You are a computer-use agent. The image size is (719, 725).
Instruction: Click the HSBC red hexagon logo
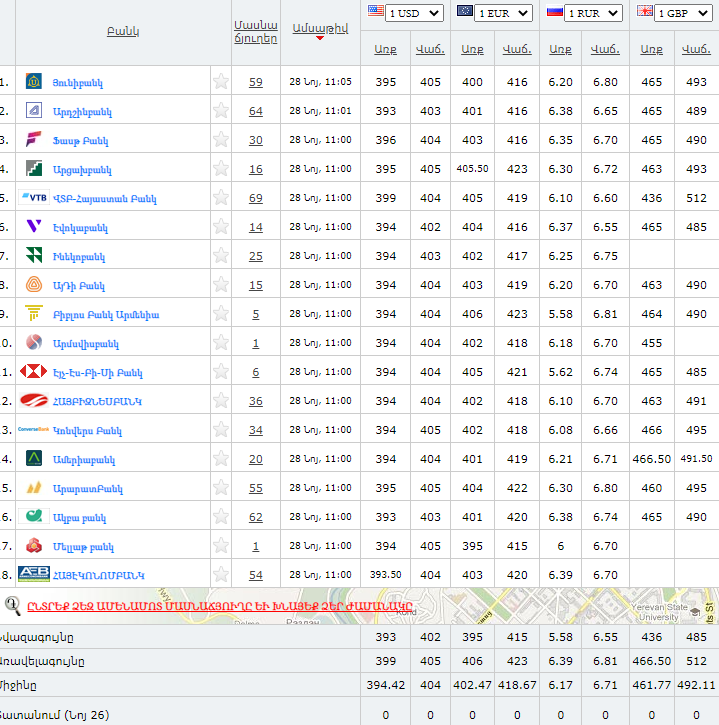click(x=34, y=371)
